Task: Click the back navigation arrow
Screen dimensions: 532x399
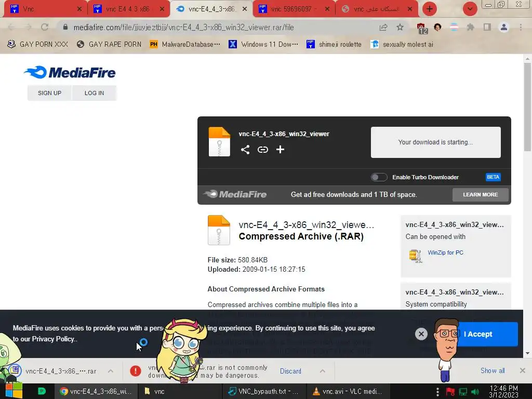Action: coord(11,27)
